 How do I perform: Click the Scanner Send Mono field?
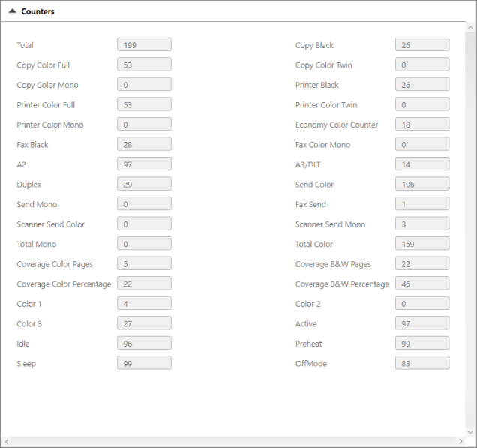[x=422, y=224]
